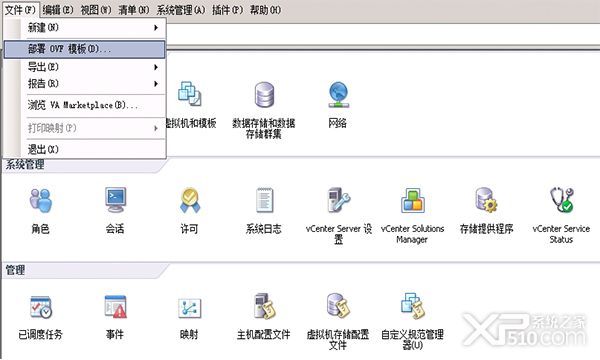Open the 事件 events icon
Screen dimensions: 600x360
(115, 306)
